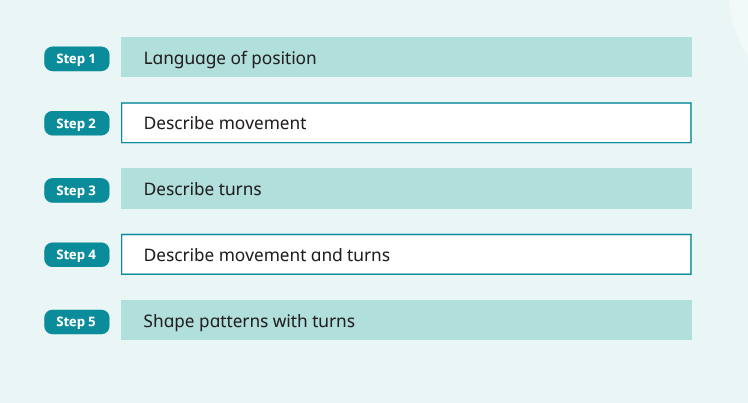748x403 pixels.
Task: Click the Step 1 badge
Action: 76,58
